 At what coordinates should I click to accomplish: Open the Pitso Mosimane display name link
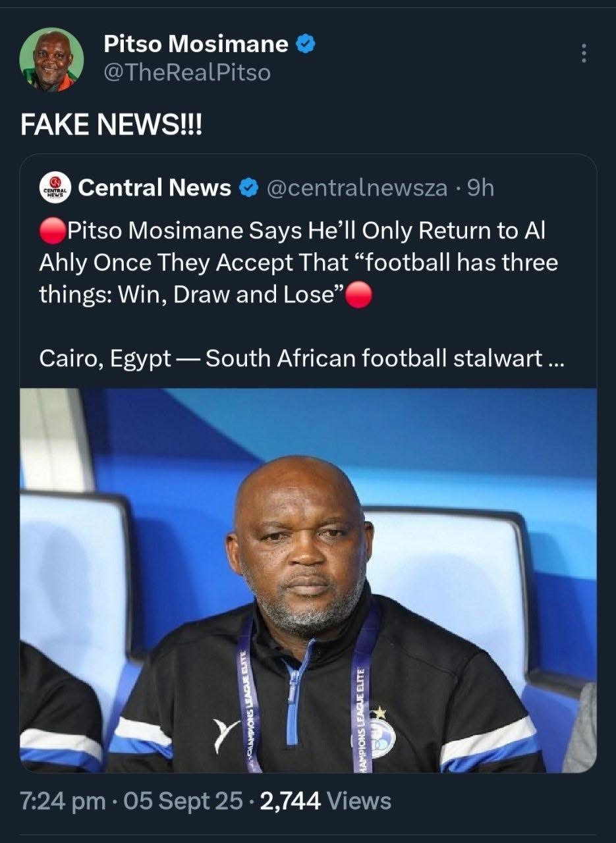[x=196, y=44]
